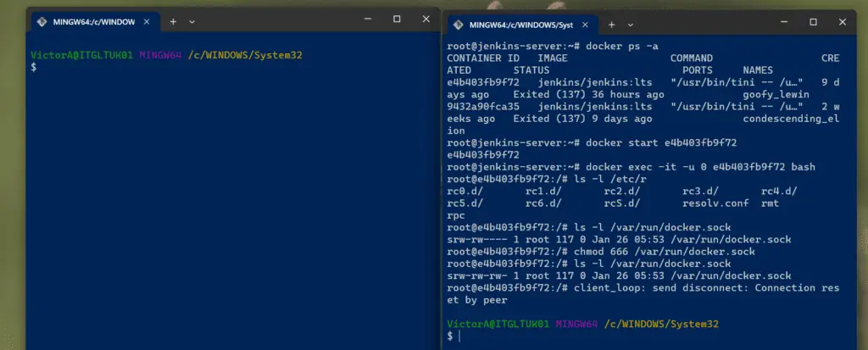Viewport: 868px width, 350px height.
Task: Minimize the left terminal window
Action: click(x=368, y=19)
